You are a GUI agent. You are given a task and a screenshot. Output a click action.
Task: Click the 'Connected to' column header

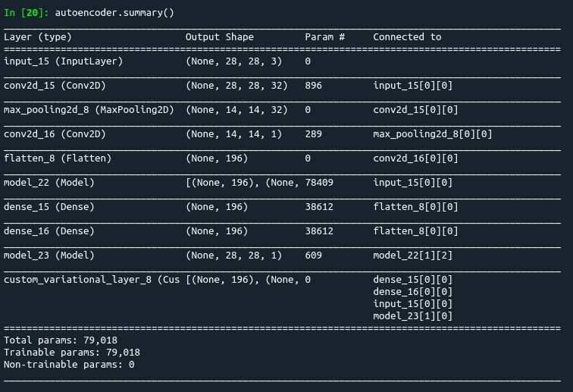407,37
